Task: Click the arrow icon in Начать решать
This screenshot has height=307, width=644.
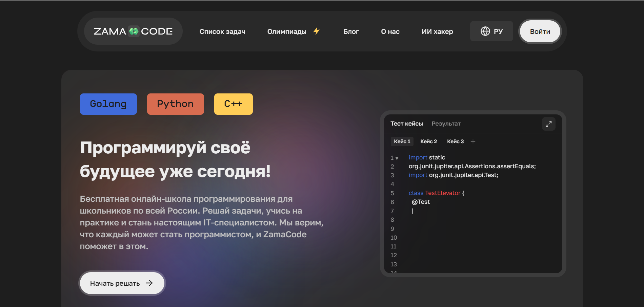Action: (x=149, y=283)
